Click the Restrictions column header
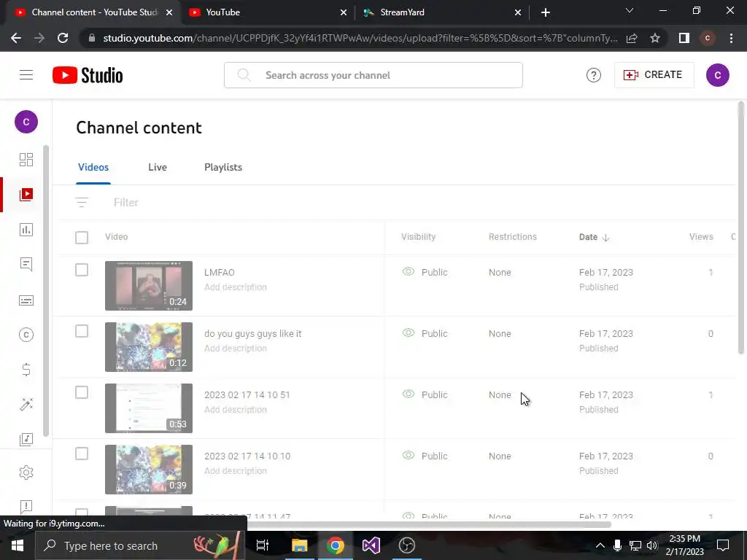This screenshot has width=747, height=560. [512, 237]
